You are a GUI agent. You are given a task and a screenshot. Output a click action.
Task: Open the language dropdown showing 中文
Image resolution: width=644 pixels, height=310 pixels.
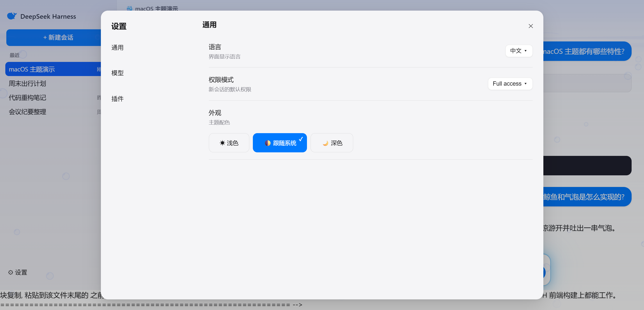click(519, 51)
